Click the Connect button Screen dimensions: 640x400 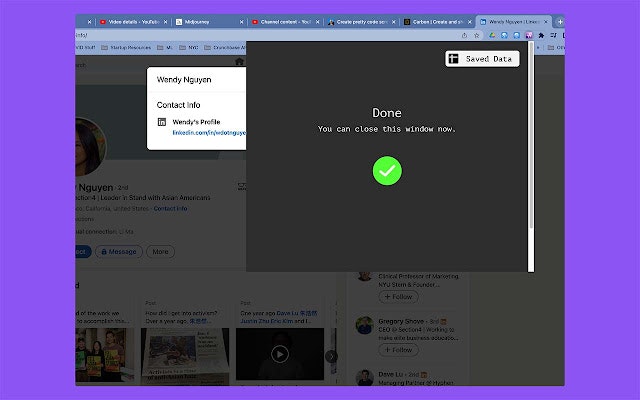(83, 251)
